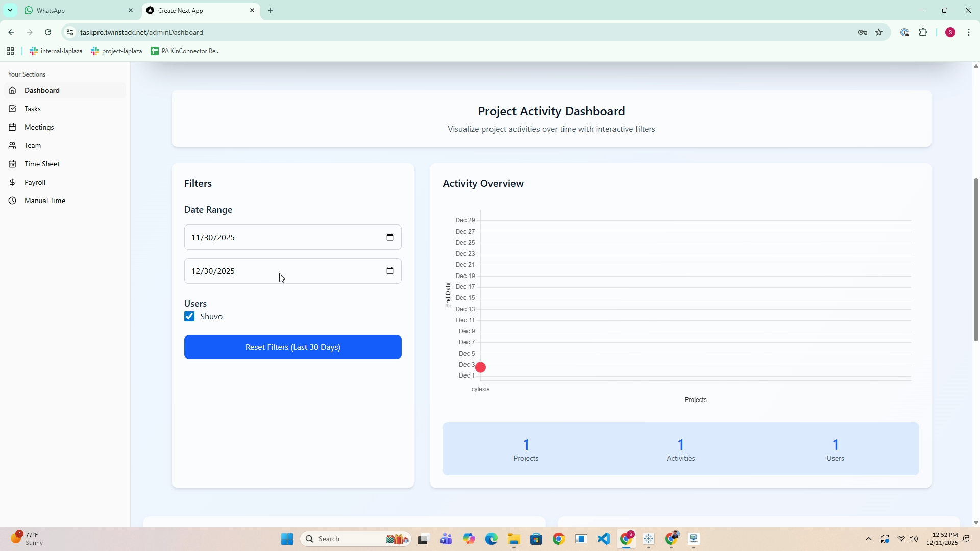The width and height of the screenshot is (980, 551).
Task: Click the Payroll dollar sign icon
Action: [x=13, y=183]
